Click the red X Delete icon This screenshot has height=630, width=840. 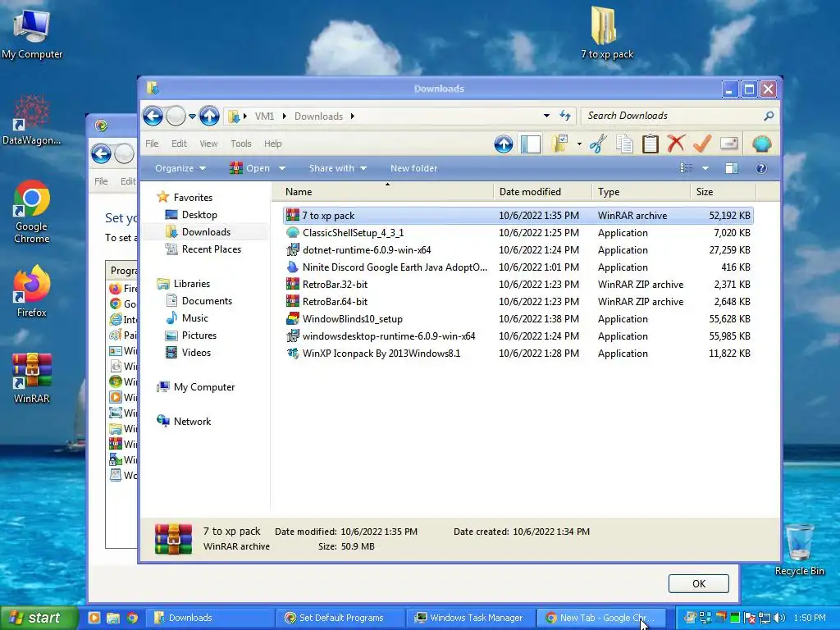pos(676,144)
